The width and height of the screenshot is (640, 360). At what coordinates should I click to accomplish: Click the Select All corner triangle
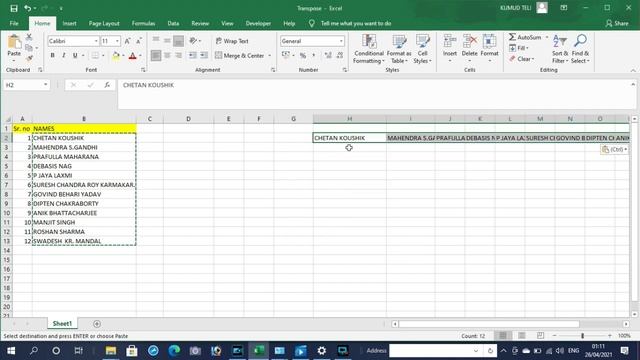[7, 119]
